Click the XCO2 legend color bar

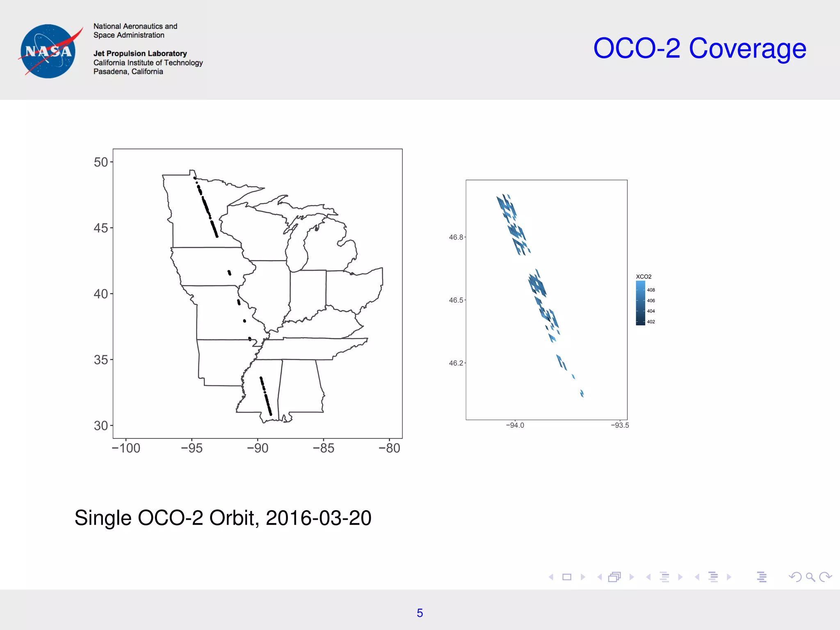coord(640,303)
